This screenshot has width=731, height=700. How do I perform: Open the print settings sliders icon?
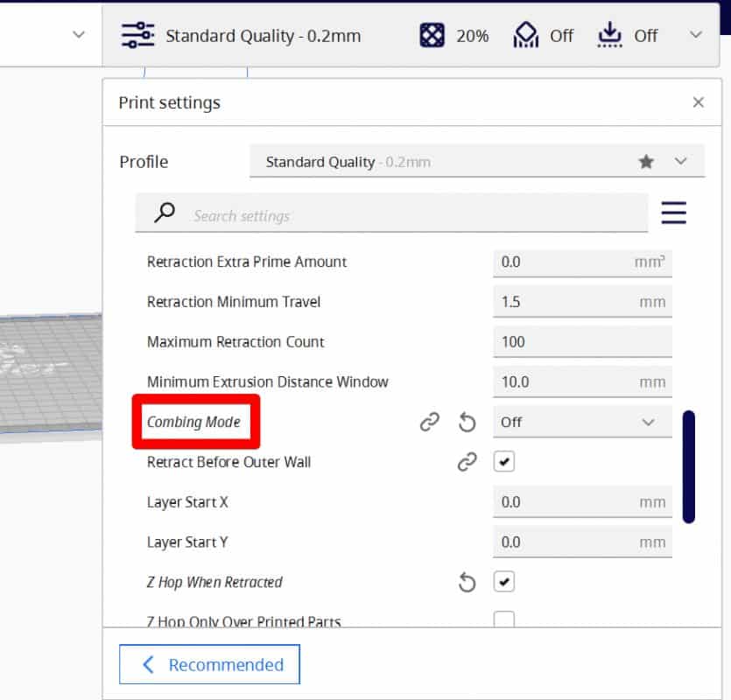[137, 35]
